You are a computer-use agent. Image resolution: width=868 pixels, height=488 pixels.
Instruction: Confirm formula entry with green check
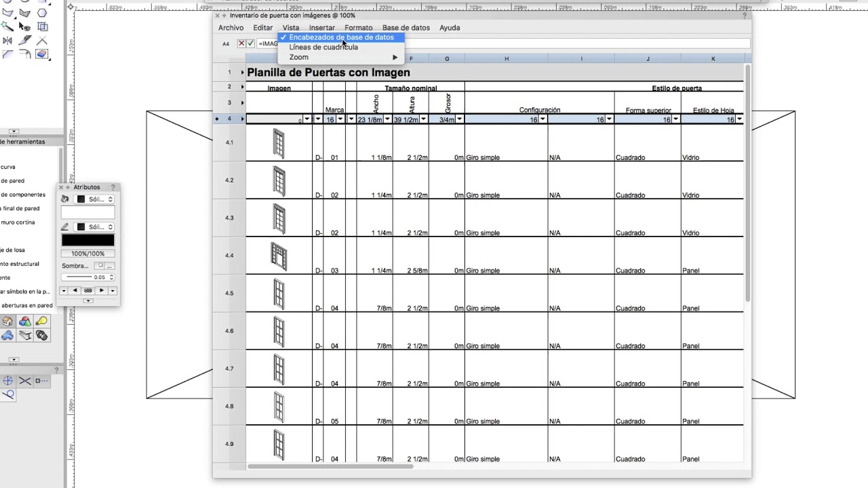(251, 43)
